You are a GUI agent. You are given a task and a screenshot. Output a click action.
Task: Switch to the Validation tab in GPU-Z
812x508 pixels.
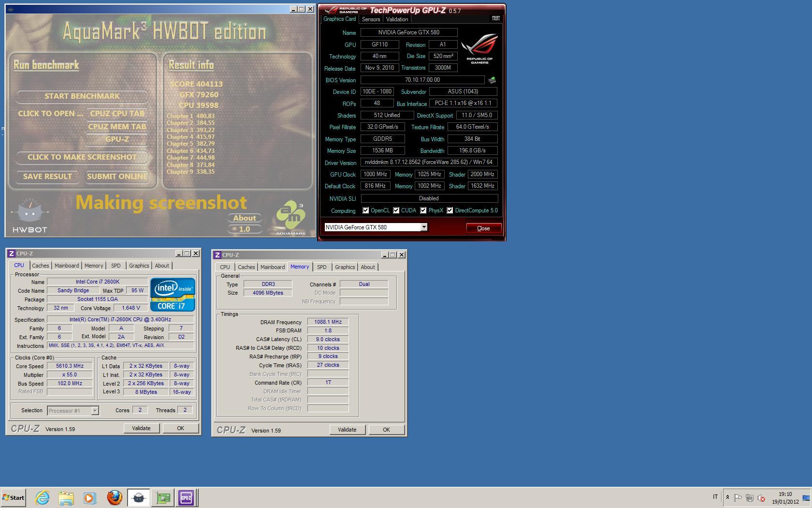[x=397, y=19]
